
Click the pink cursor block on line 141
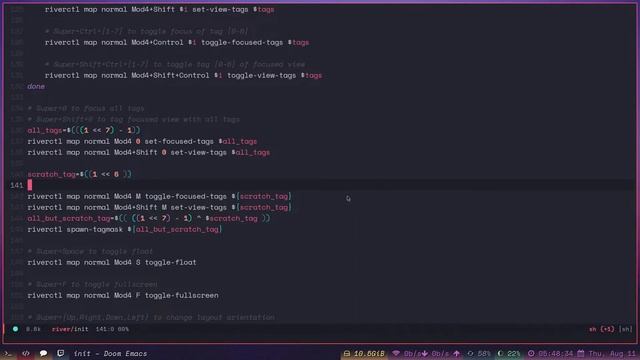point(30,185)
